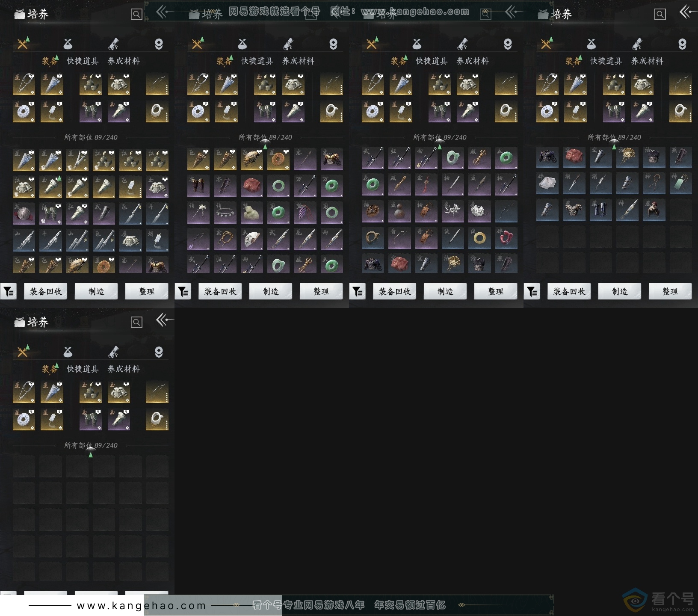Screen dimensions: 698x616
Task: Click 制造 button in the fourth panel
Action: point(620,291)
